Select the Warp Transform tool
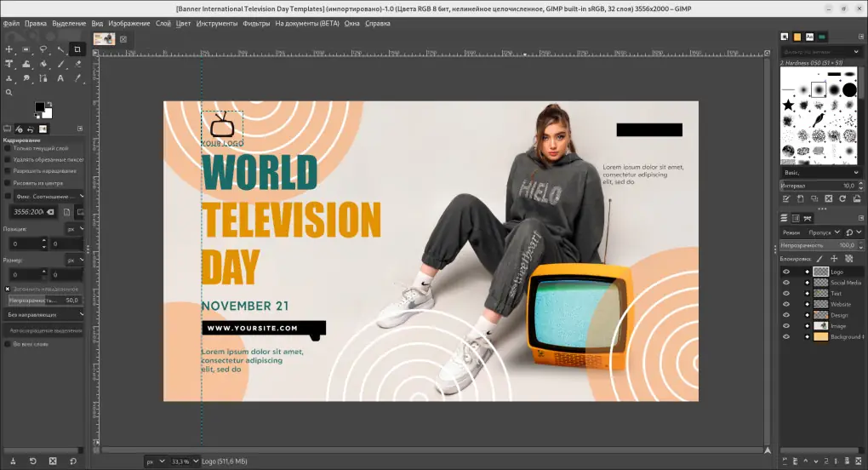Screen dimensions: 868x470 coord(26,64)
